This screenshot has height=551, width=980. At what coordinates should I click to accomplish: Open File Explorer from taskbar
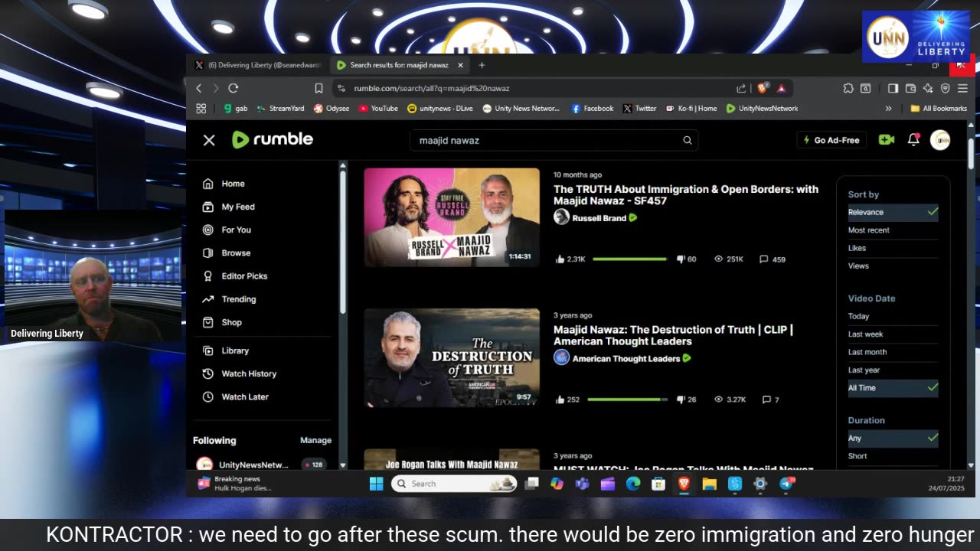coord(709,484)
